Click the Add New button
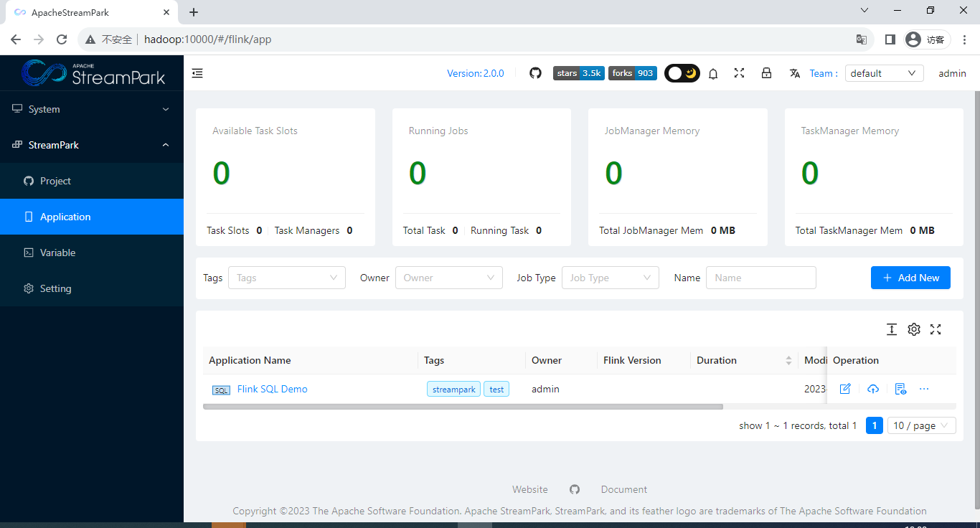This screenshot has width=980, height=528. point(910,278)
